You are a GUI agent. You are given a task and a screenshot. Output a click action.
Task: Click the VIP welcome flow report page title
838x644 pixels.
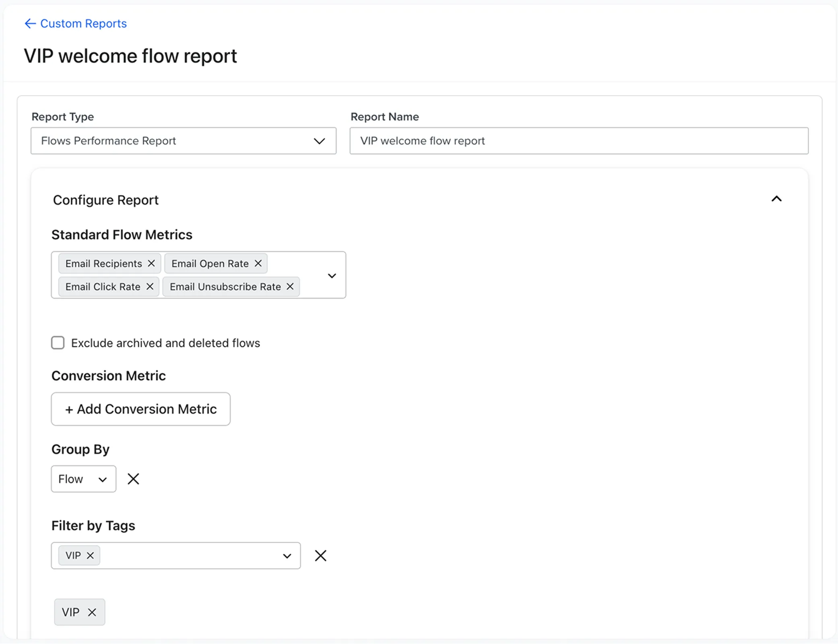[130, 56]
